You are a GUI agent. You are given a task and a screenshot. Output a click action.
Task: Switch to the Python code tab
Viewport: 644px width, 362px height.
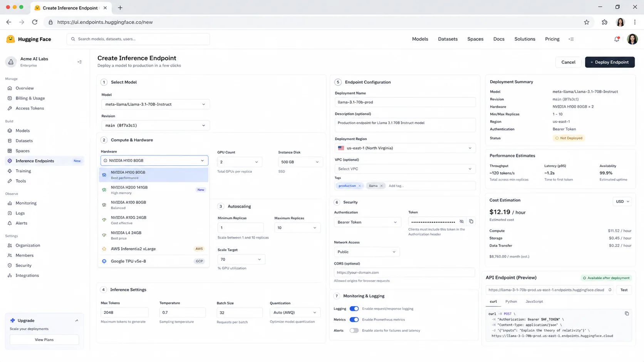pyautogui.click(x=511, y=302)
